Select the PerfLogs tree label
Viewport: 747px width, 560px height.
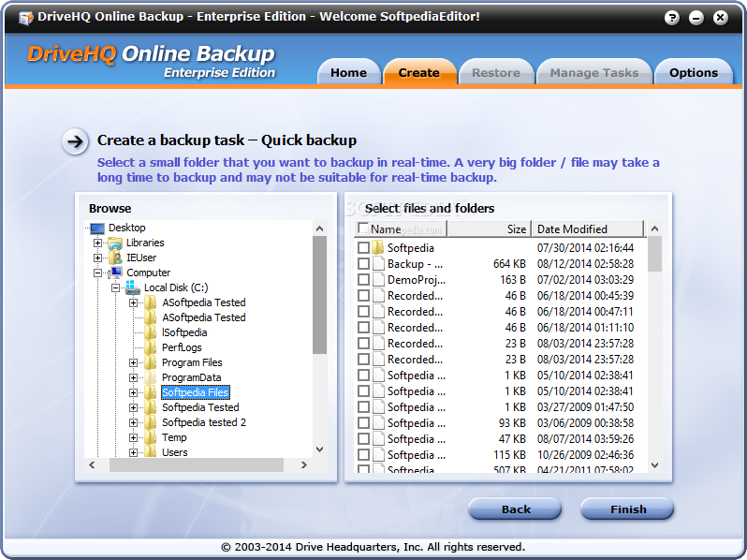coord(182,347)
